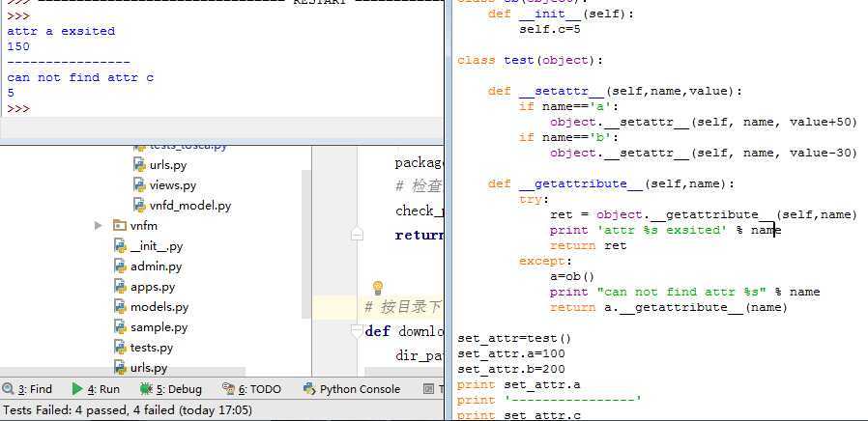
Task: Select admin.py in the project tree
Action: [x=157, y=267]
